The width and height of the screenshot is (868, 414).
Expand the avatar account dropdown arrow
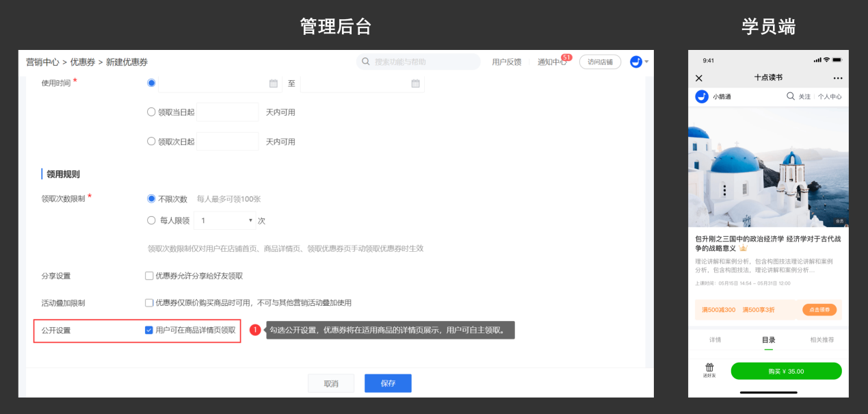(647, 62)
